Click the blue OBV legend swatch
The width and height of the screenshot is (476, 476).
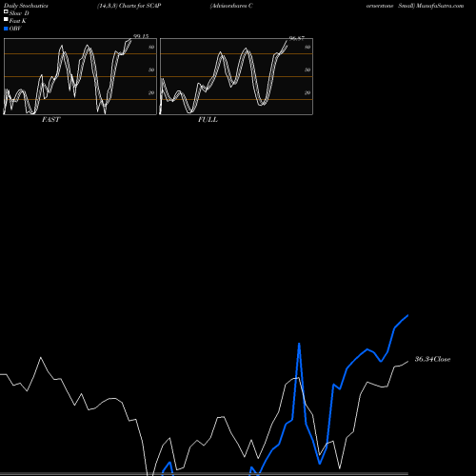[x=6, y=29]
